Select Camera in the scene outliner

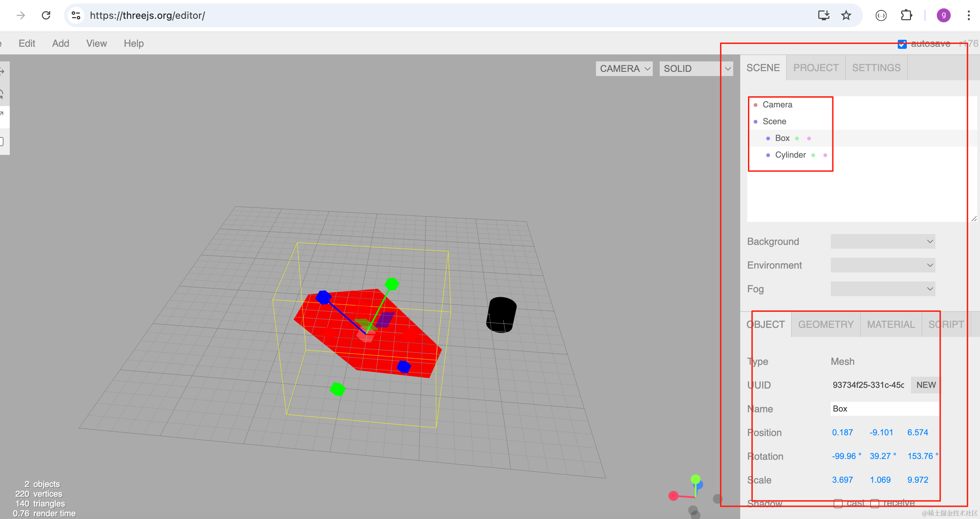pyautogui.click(x=862, y=105)
